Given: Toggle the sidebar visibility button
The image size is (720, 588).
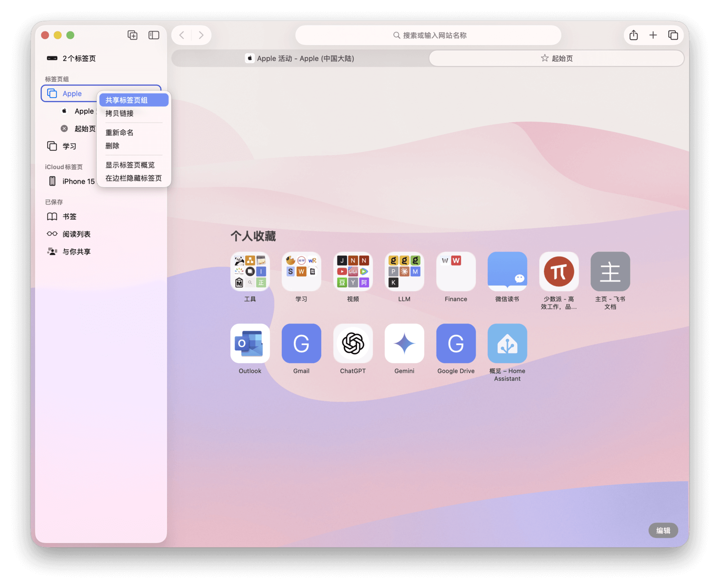Looking at the screenshot, I should 154,35.
